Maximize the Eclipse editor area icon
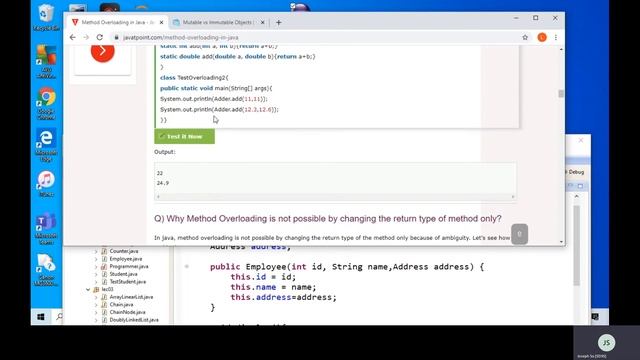 coord(580,186)
